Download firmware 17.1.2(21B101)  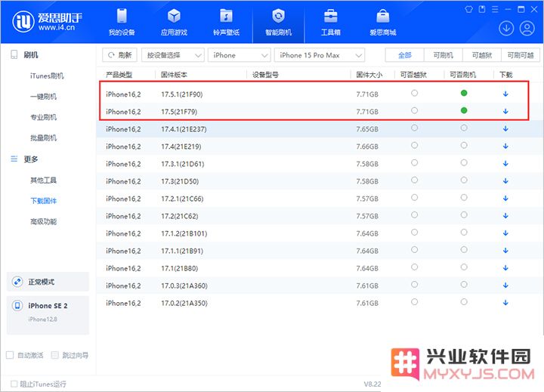click(505, 233)
